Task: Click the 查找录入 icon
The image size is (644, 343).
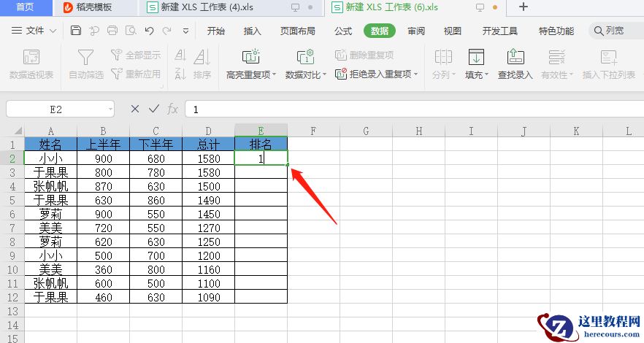Action: click(515, 57)
